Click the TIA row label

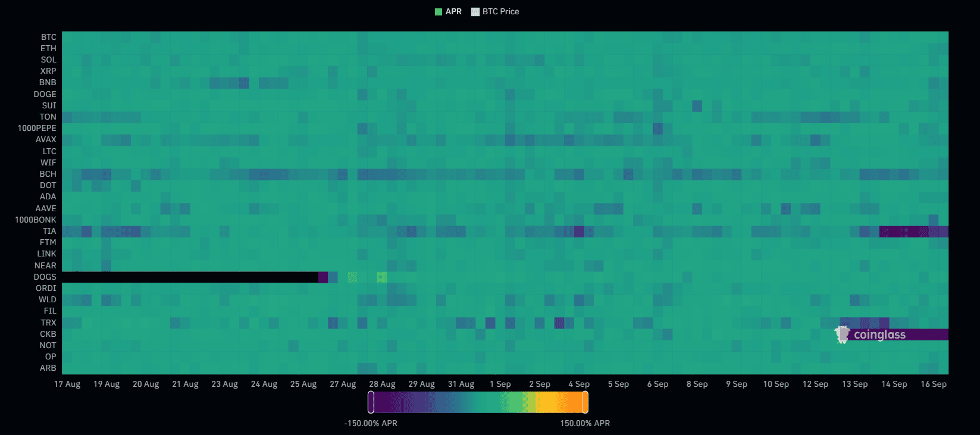click(49, 231)
